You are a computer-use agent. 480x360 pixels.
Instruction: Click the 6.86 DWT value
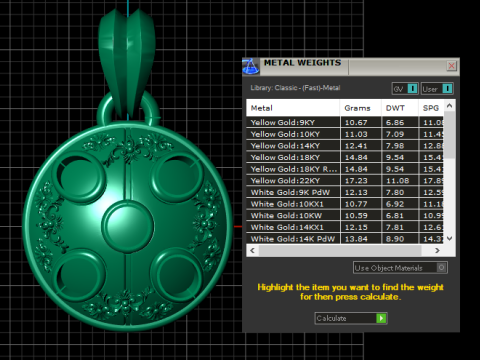(x=395, y=122)
